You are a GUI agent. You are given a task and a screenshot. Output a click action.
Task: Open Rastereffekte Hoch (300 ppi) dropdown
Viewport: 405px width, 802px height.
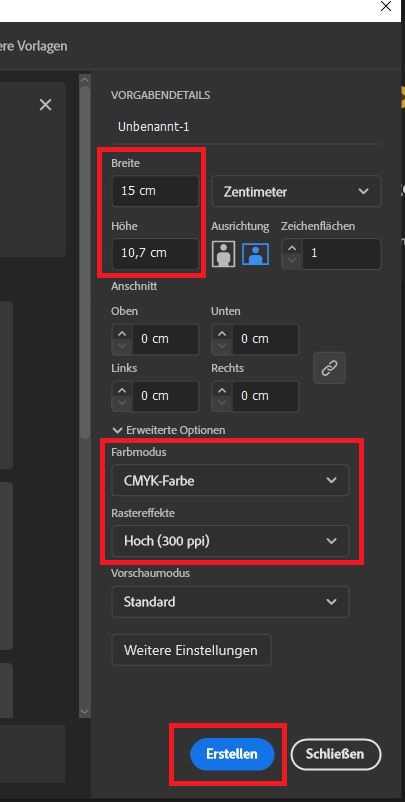pos(230,541)
